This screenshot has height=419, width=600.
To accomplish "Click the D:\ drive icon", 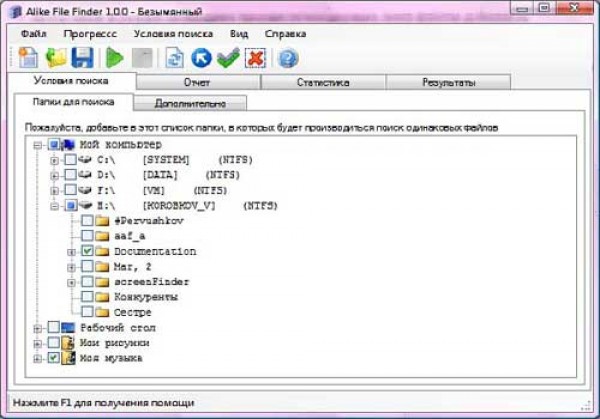I will [x=85, y=175].
